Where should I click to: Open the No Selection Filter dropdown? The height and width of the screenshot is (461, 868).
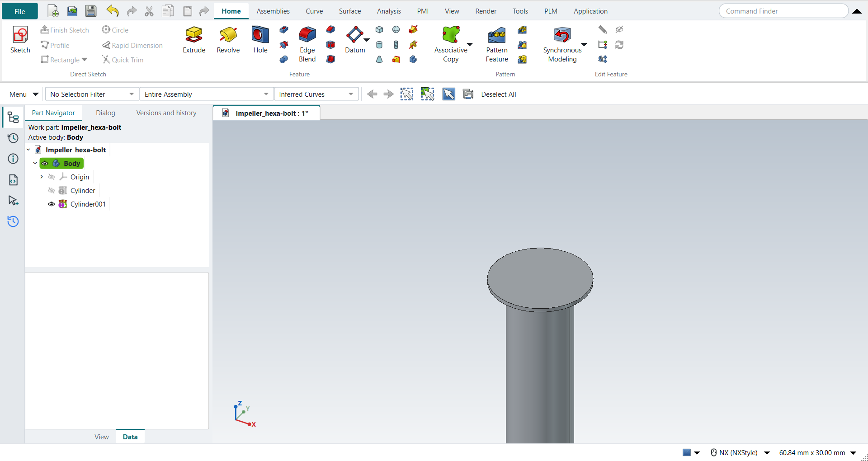(x=92, y=94)
